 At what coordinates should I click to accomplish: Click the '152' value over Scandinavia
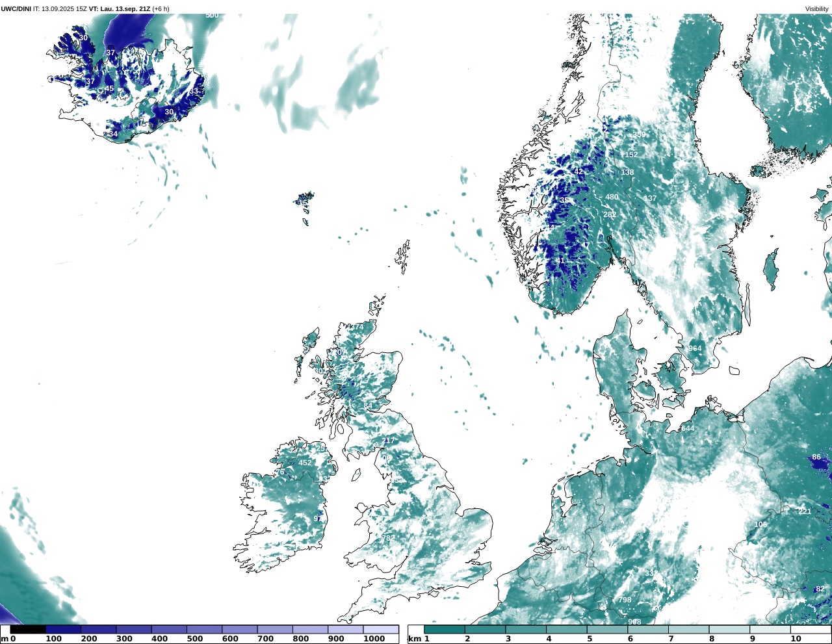pyautogui.click(x=631, y=155)
